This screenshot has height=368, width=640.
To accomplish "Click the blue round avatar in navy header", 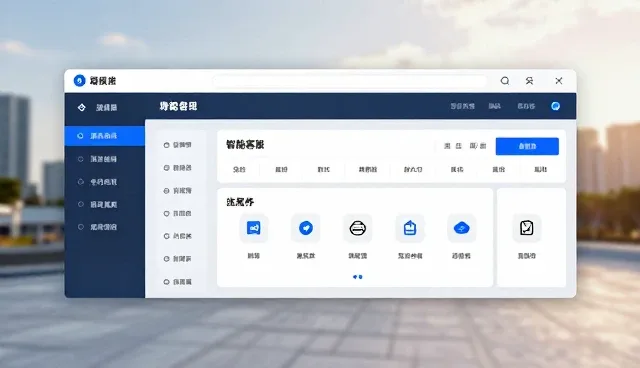I will [x=555, y=106].
